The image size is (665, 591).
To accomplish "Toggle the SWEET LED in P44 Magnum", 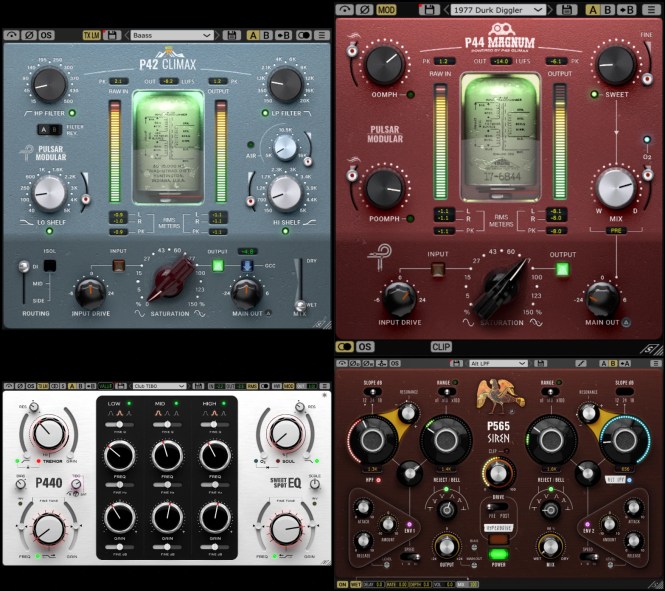I will 594,94.
